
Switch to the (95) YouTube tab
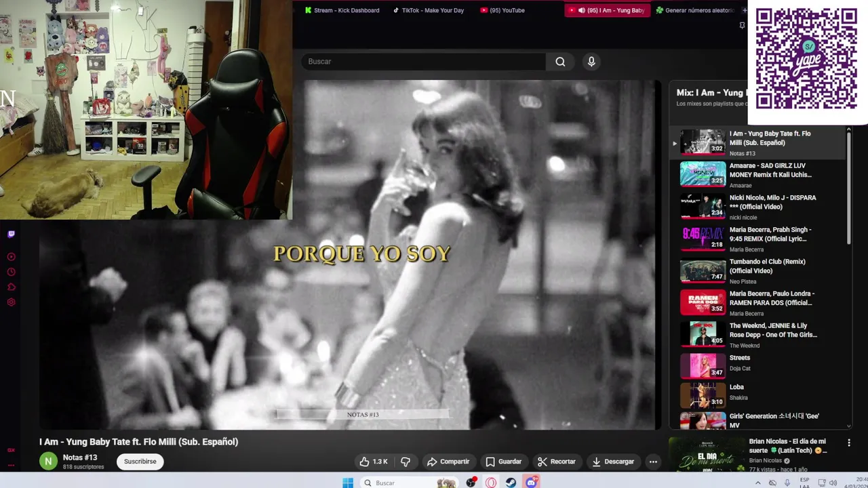pos(502,10)
